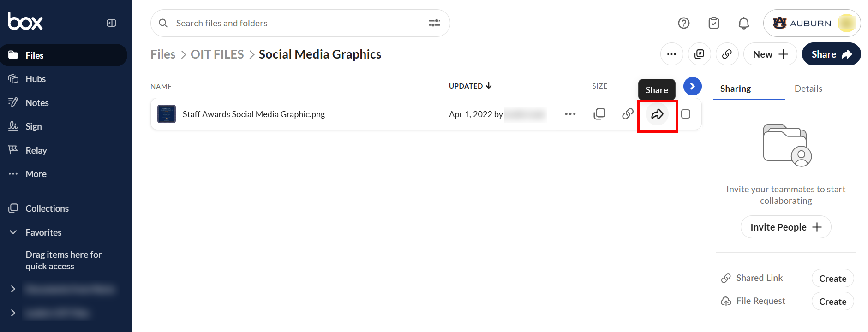
Task: Open folder more options ellipsis
Action: (x=672, y=54)
